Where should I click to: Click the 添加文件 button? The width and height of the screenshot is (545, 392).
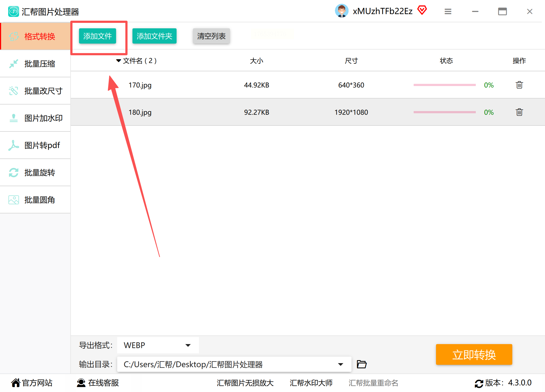coord(97,36)
